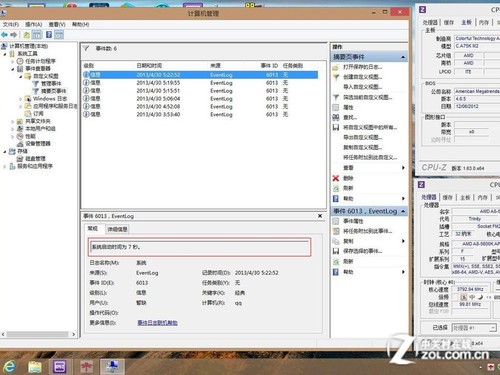Click the 筛选当前自定义视图... filter icon
This screenshot has width=500, height=375.
coord(336,97)
